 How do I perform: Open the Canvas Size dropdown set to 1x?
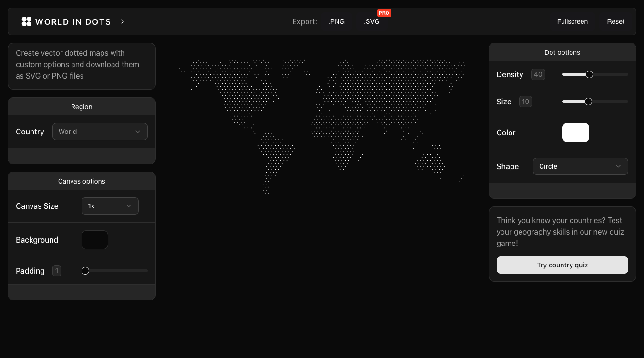click(x=110, y=206)
